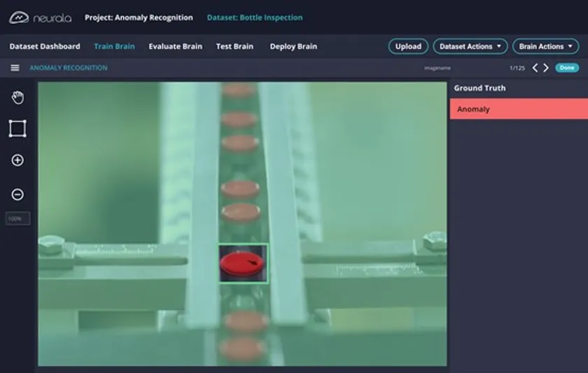Click the highlighted red bottle cap box
Image resolution: width=588 pixels, height=373 pixels.
[243, 264]
